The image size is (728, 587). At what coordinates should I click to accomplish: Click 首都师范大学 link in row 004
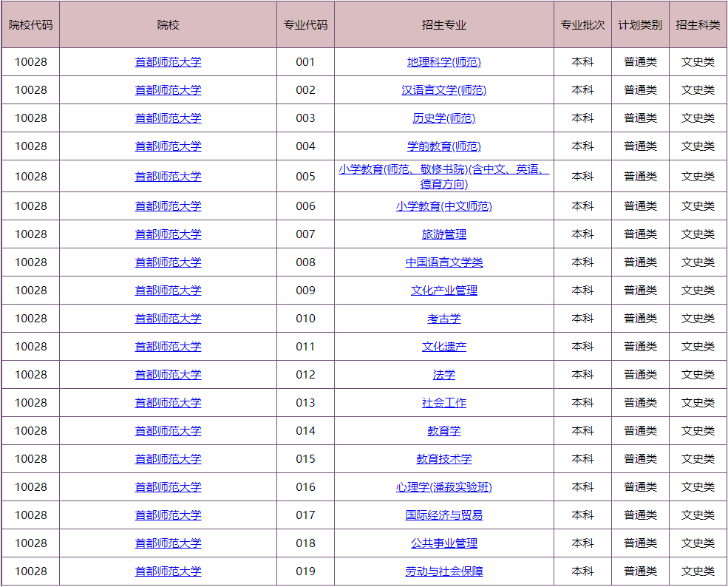tap(168, 146)
